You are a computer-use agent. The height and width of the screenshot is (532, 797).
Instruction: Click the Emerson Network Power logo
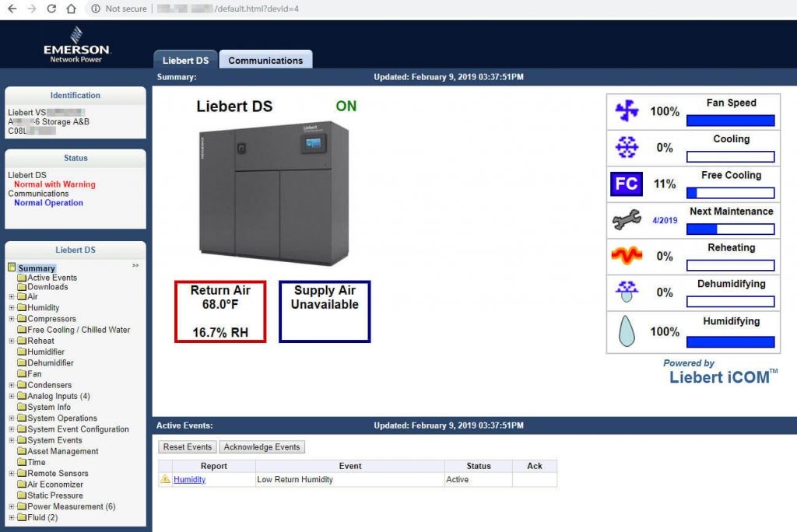pyautogui.click(x=76, y=44)
